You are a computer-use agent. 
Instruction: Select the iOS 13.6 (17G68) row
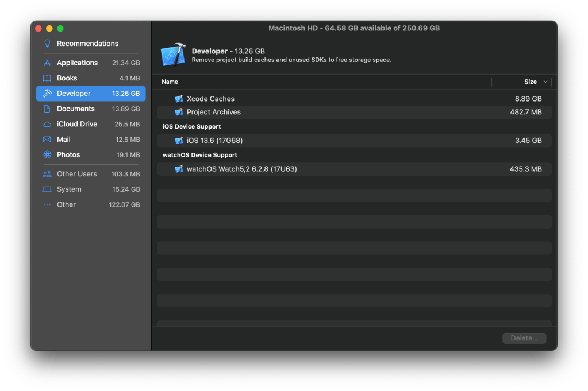click(354, 141)
